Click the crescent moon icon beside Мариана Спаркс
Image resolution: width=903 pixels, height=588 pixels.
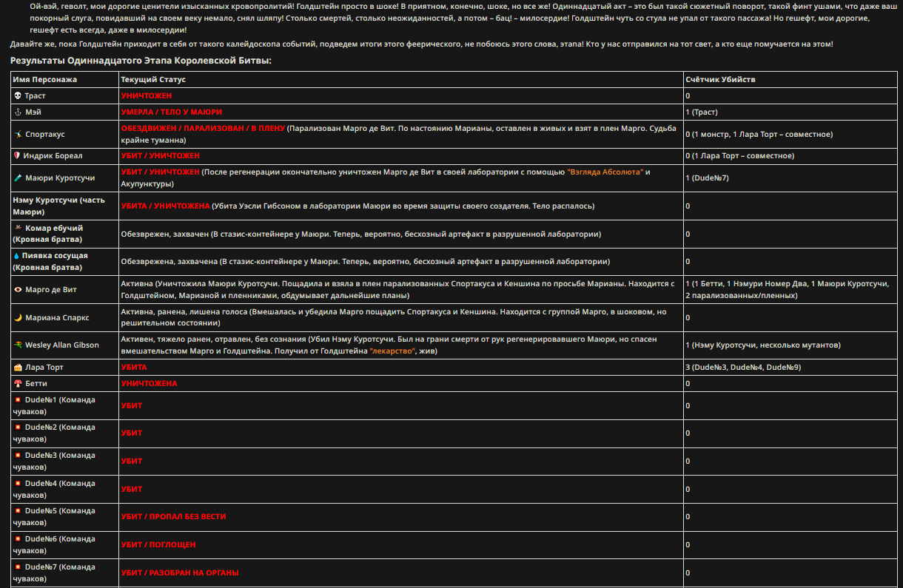point(18,317)
